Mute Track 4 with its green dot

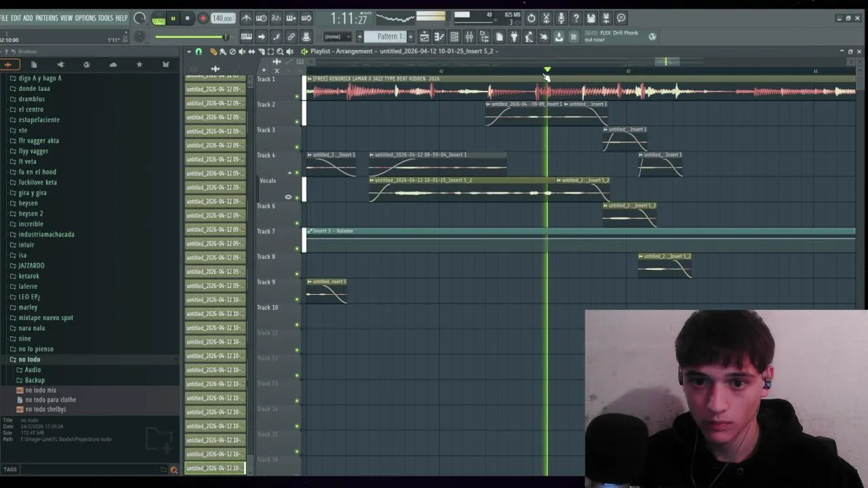tap(297, 172)
